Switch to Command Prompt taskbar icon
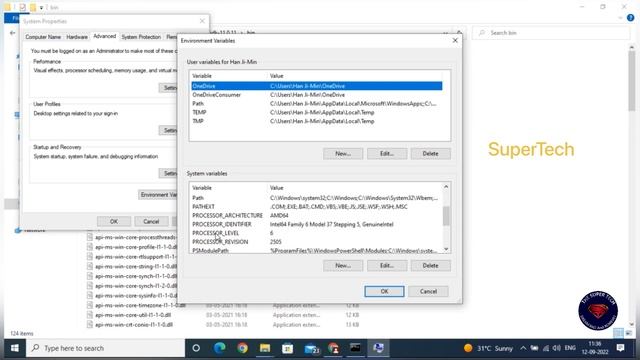The width and height of the screenshot is (640, 360). click(x=356, y=348)
